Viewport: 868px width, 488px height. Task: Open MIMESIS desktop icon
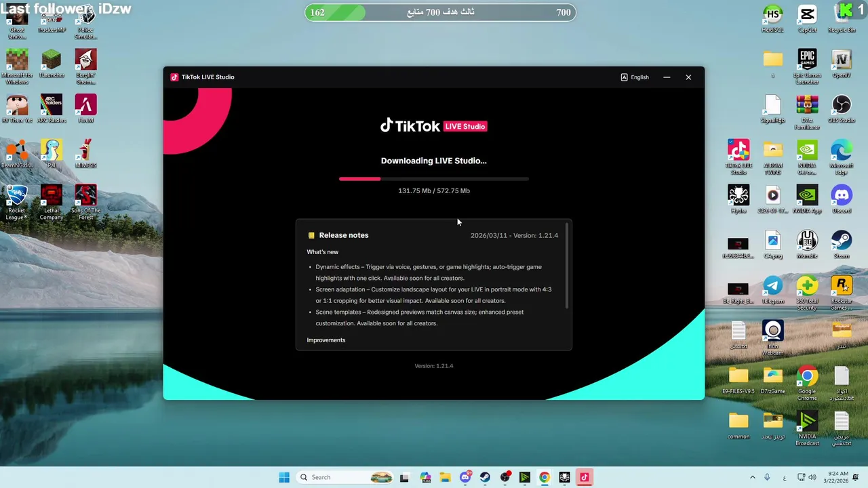[x=85, y=155]
